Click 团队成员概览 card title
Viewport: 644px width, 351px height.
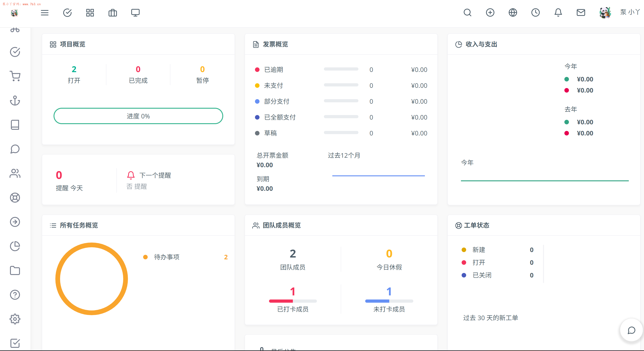[282, 225]
